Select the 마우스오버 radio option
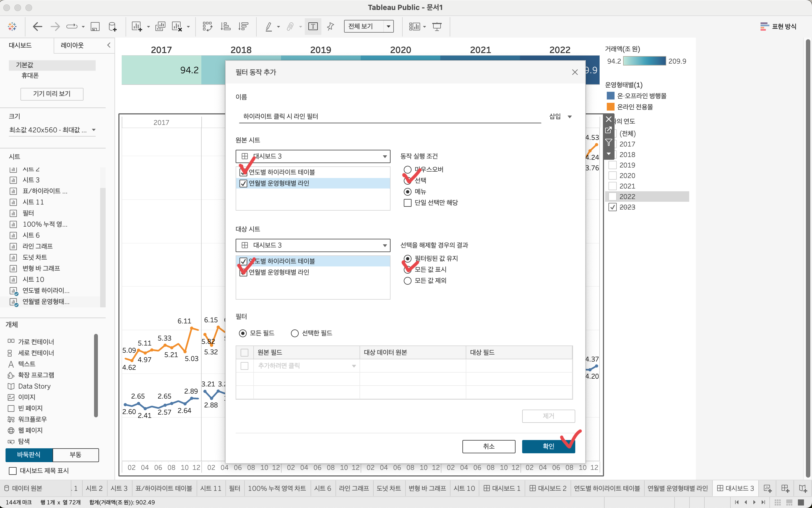812x508 pixels. [408, 170]
